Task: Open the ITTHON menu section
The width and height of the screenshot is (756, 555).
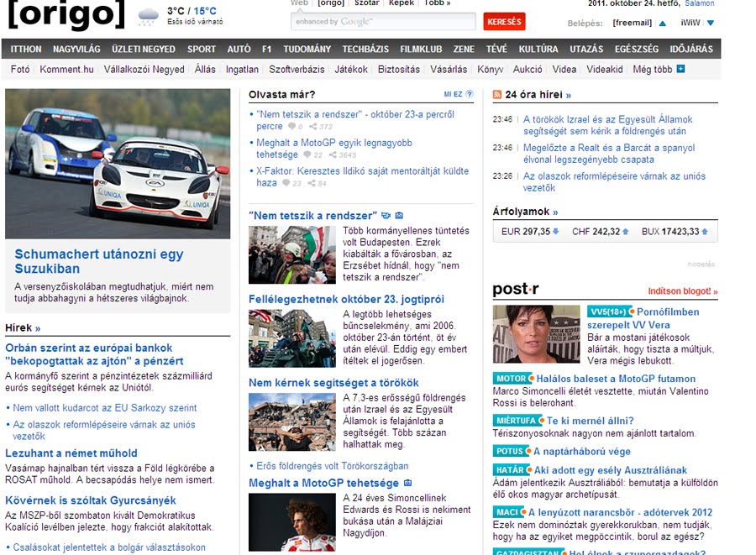Action: (x=26, y=50)
